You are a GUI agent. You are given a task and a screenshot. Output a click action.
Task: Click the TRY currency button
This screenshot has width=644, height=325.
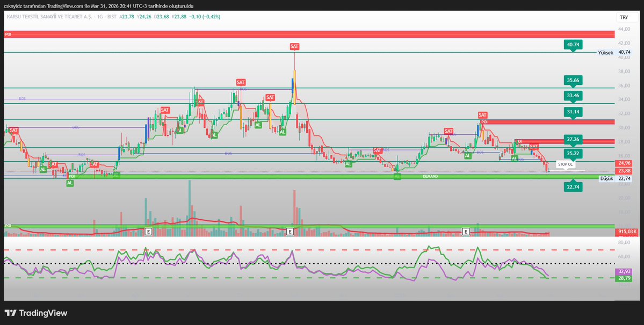tap(624, 18)
